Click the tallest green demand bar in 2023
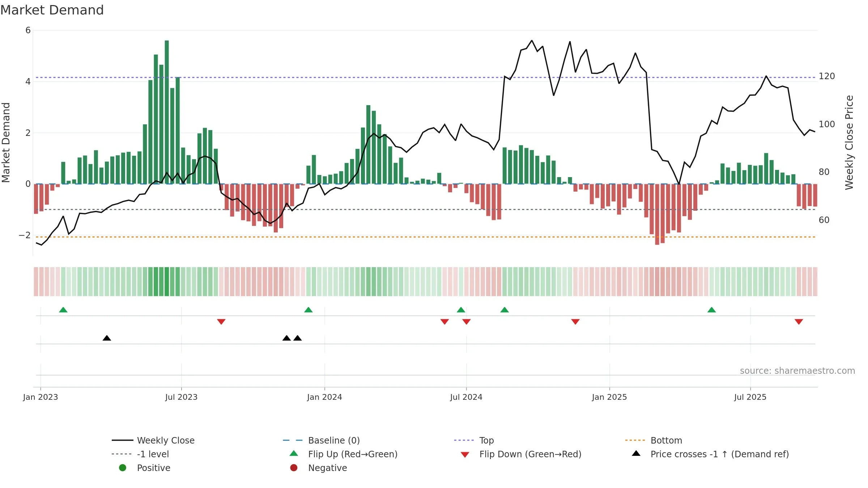 (167, 112)
